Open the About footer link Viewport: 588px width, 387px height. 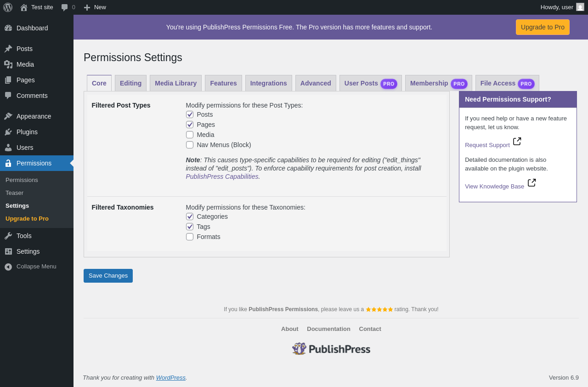pyautogui.click(x=290, y=329)
